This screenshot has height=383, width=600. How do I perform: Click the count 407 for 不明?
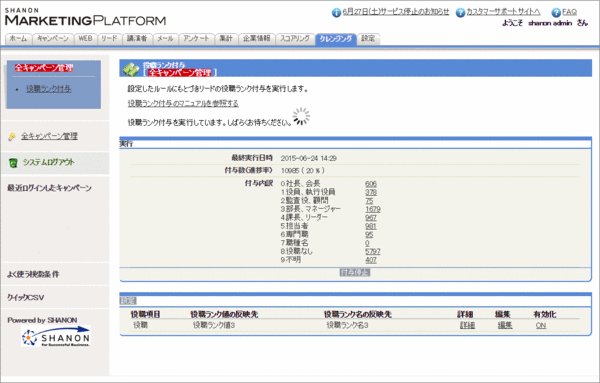click(371, 260)
